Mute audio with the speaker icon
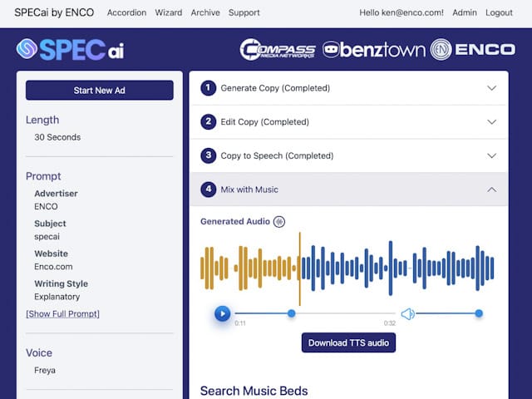 (407, 314)
